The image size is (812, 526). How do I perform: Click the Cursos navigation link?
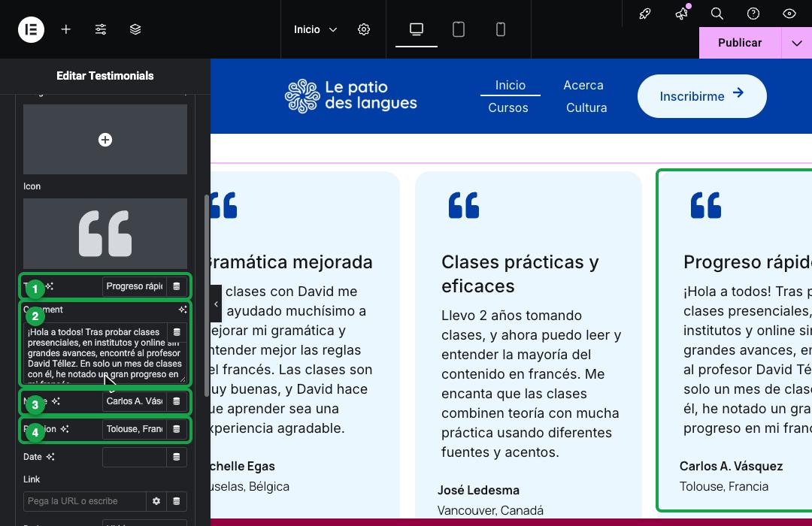pyautogui.click(x=508, y=107)
